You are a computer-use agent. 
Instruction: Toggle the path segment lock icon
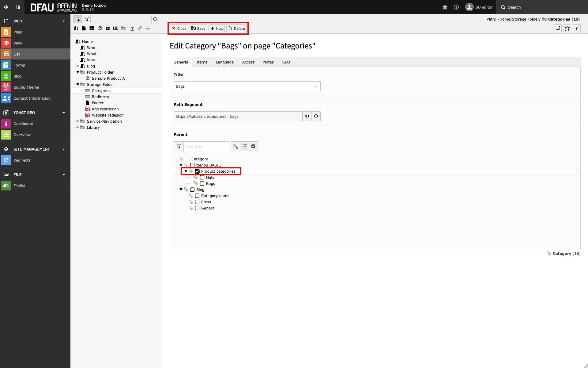click(307, 116)
